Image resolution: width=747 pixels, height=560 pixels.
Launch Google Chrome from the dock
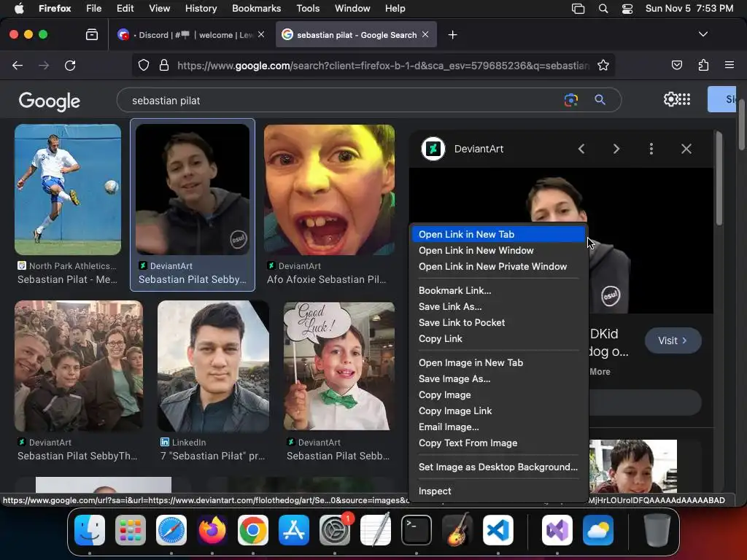click(x=253, y=530)
